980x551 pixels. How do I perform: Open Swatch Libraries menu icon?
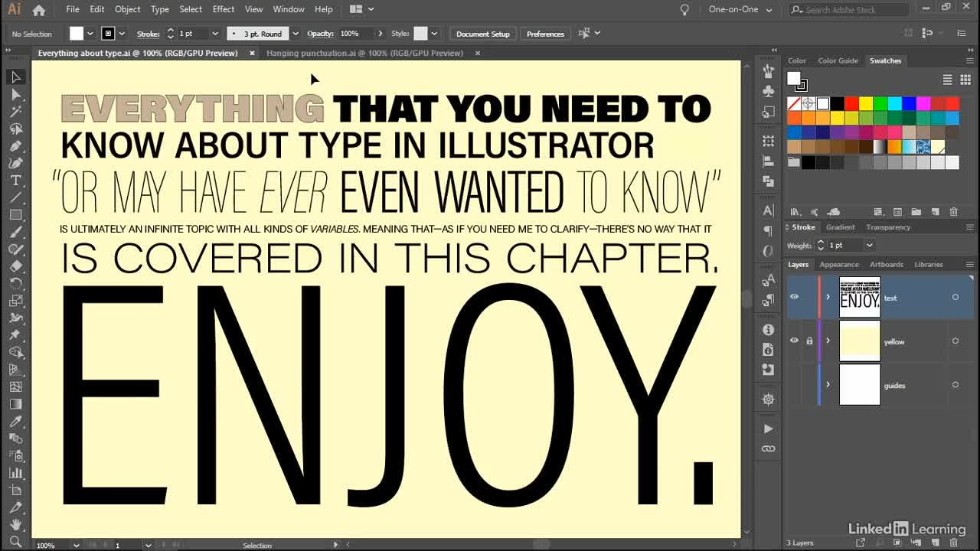(795, 212)
